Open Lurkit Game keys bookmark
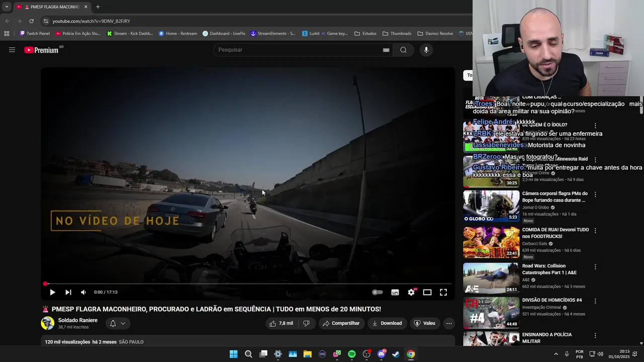This screenshot has width=644, height=362. 325,34
